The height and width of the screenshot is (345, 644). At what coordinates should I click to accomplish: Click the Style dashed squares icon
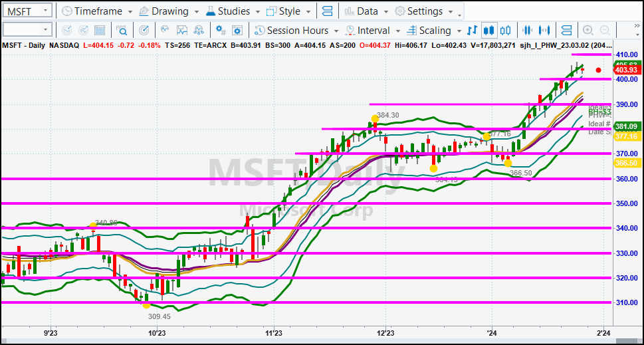point(271,11)
